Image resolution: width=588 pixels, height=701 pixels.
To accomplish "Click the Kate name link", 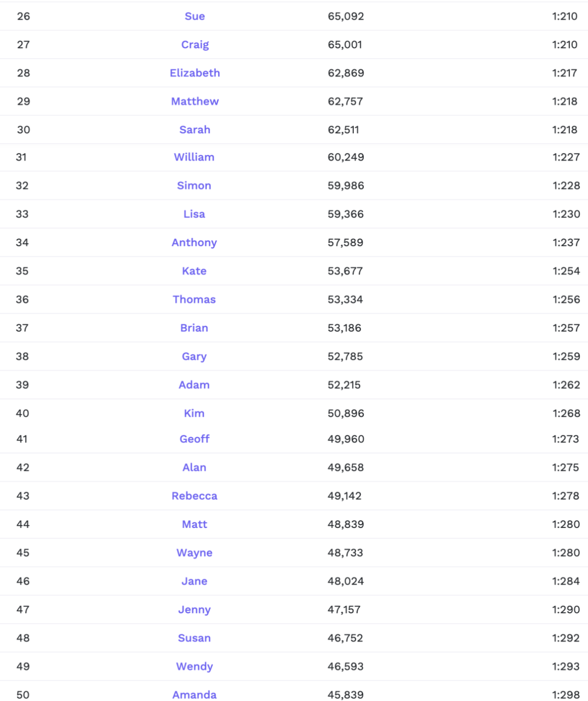I will pyautogui.click(x=194, y=271).
